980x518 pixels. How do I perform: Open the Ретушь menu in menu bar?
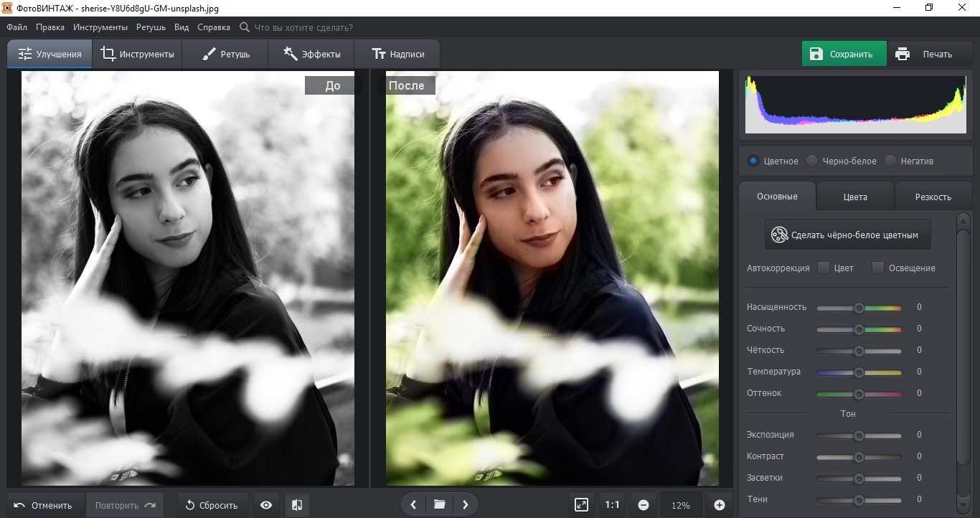pyautogui.click(x=151, y=27)
